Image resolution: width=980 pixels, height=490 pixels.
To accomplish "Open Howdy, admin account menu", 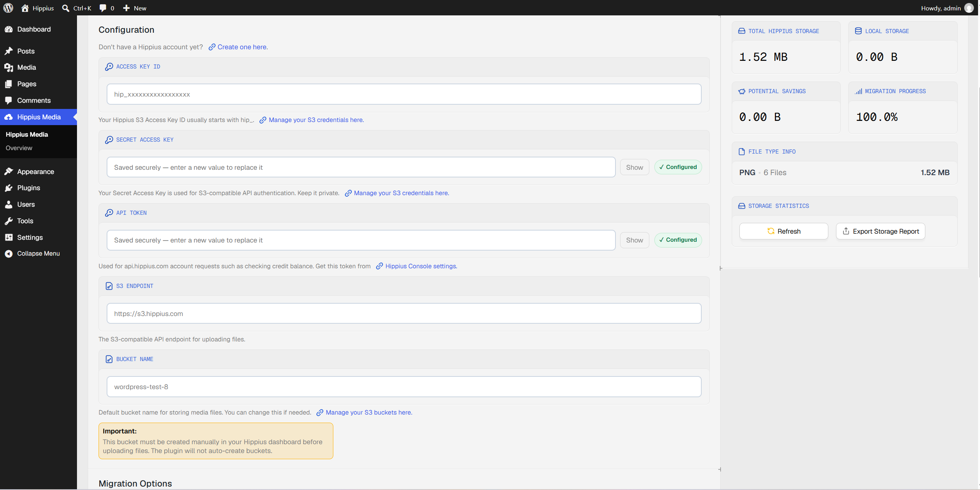I will (x=947, y=8).
